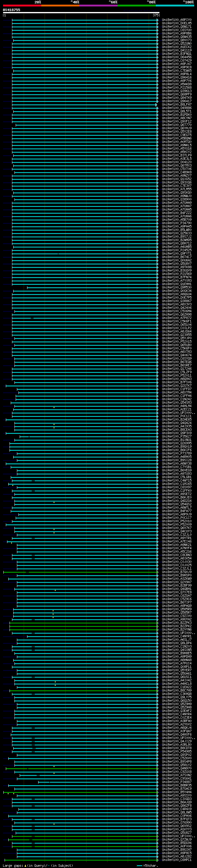Click the UniRef100_Q6V7K7 label

[x=176, y=528]
